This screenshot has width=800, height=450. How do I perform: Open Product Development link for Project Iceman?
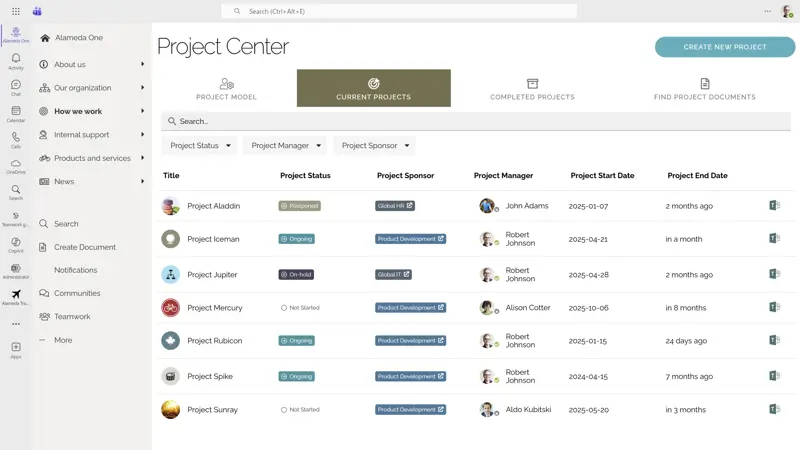[411, 239]
